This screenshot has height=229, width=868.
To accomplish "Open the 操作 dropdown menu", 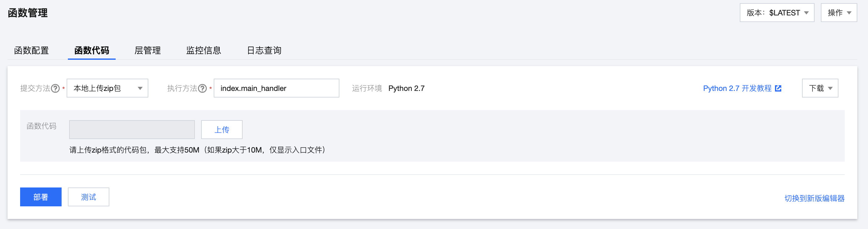I will [839, 13].
